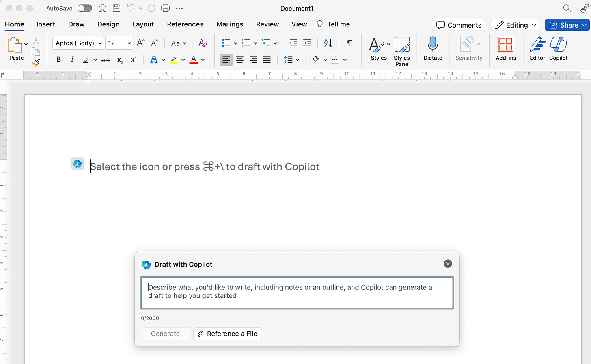Activate the Format Painter brush
The image size is (591, 364).
pos(36,62)
